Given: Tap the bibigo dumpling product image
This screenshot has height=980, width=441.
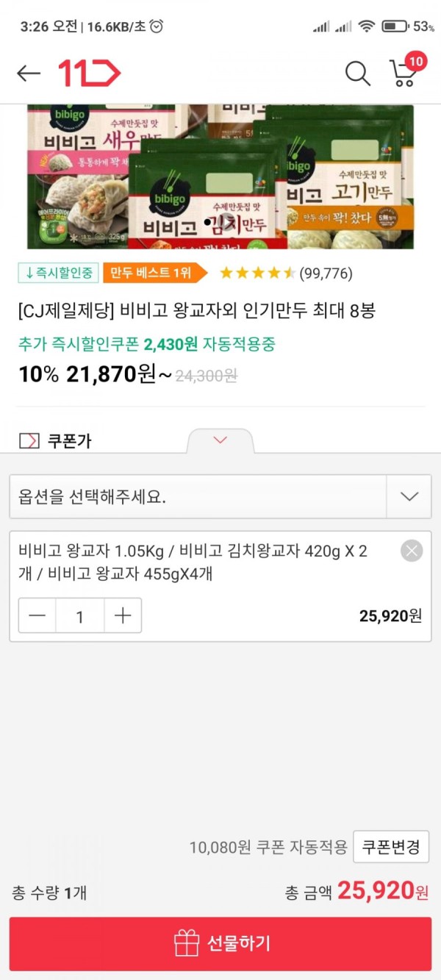Looking at the screenshot, I should [220, 176].
